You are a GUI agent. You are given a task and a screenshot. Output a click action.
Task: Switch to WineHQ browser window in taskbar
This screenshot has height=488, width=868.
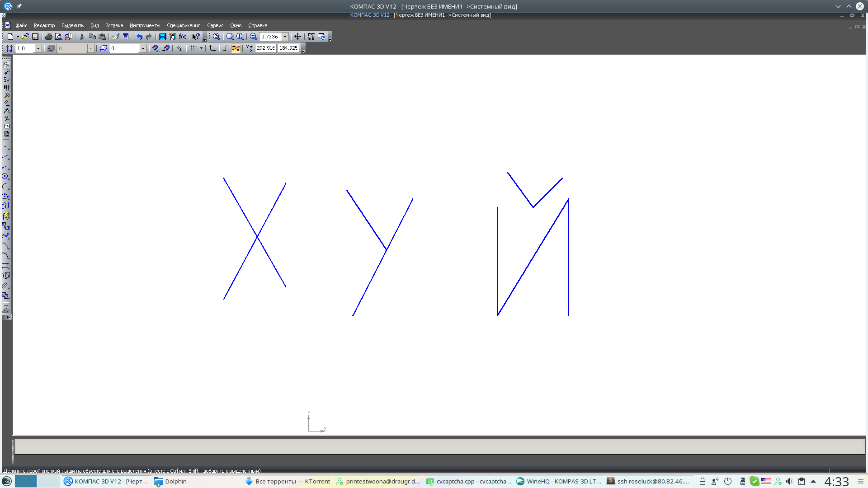pyautogui.click(x=559, y=481)
